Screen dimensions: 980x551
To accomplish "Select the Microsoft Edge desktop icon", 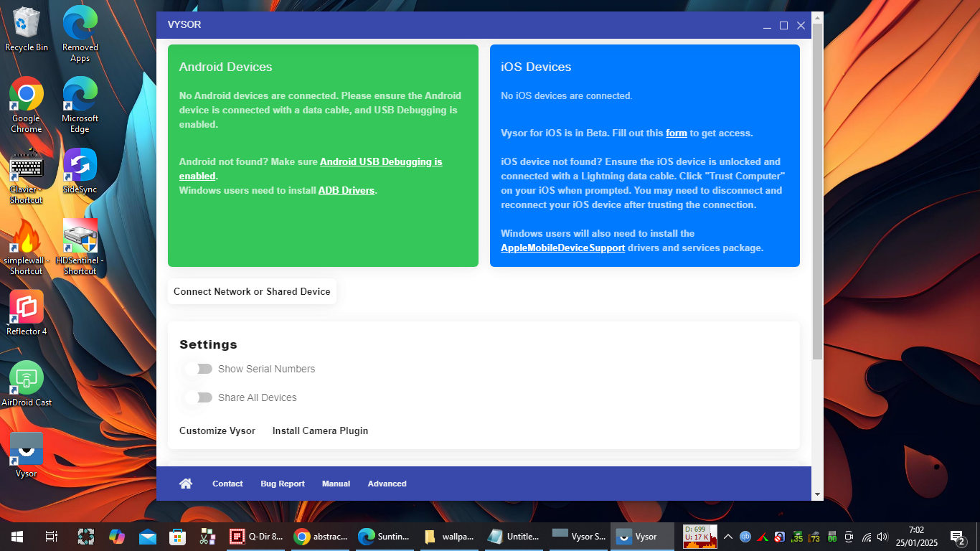I will click(80, 105).
